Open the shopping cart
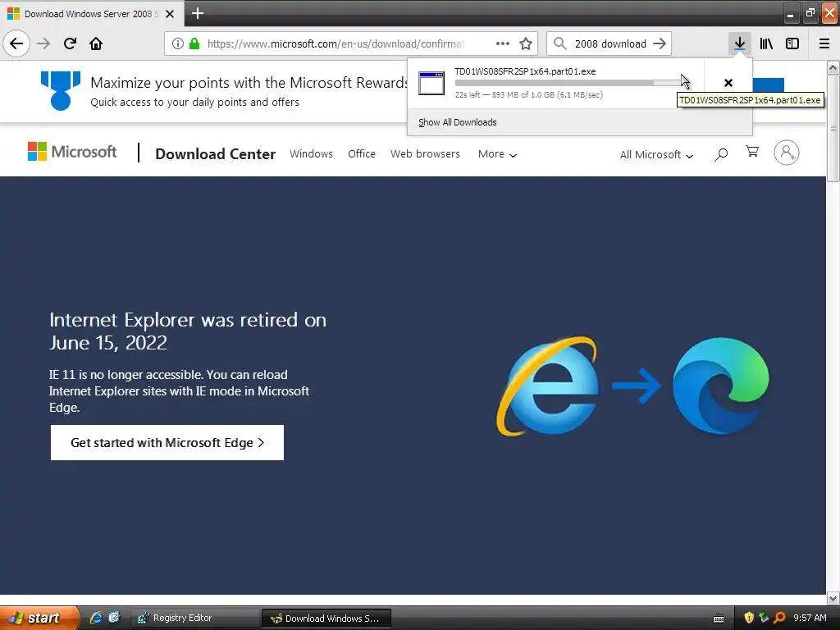840x630 pixels. (752, 152)
